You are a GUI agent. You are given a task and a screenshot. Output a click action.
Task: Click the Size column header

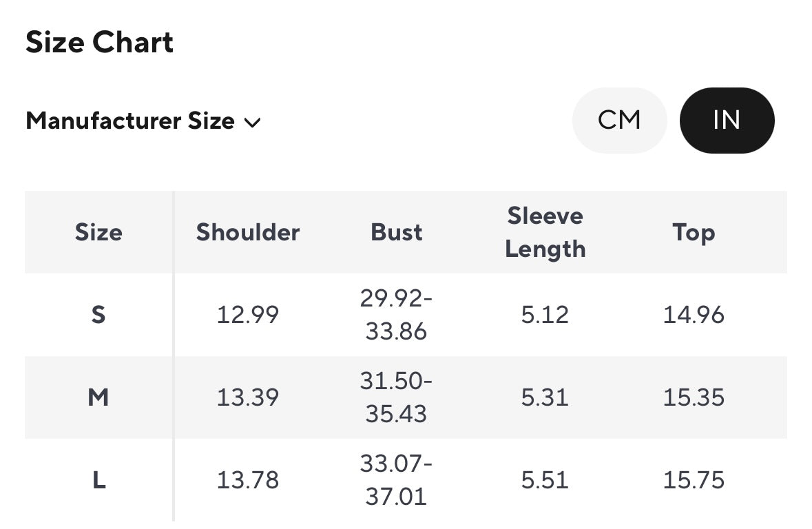tap(98, 232)
